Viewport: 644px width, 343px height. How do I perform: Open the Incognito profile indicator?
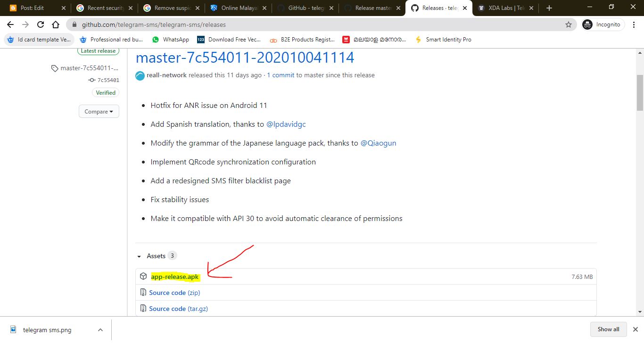[603, 24]
